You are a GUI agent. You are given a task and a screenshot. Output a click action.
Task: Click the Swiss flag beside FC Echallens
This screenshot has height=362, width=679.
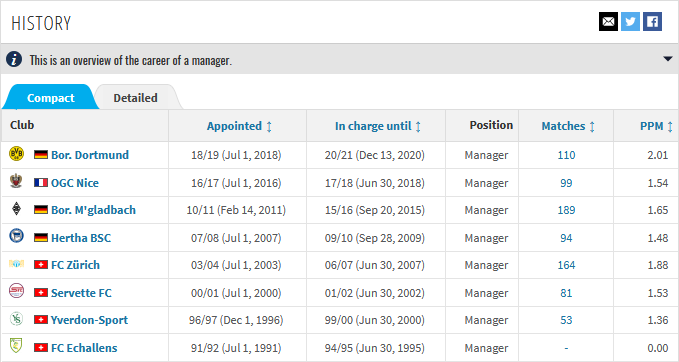pos(41,348)
